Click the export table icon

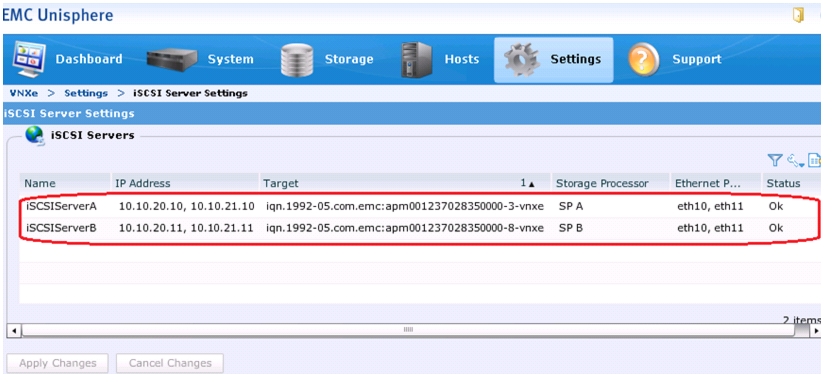(x=814, y=160)
